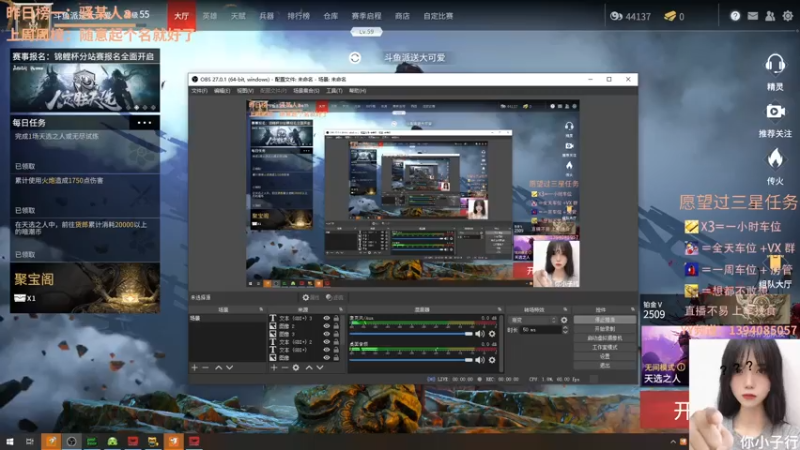The image size is (800, 450).
Task: Remove scene with the Scenes minus icon
Action: pos(205,367)
